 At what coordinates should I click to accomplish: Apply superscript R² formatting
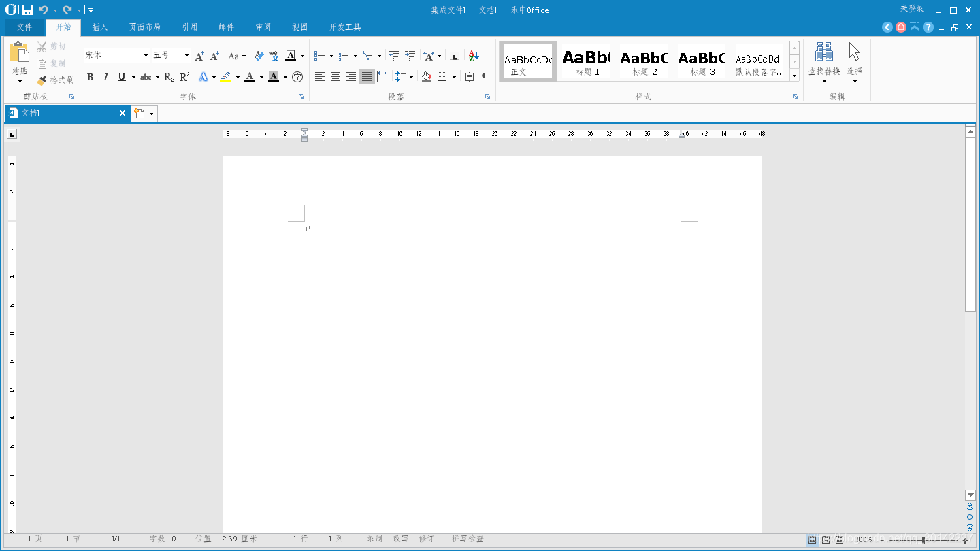point(184,77)
